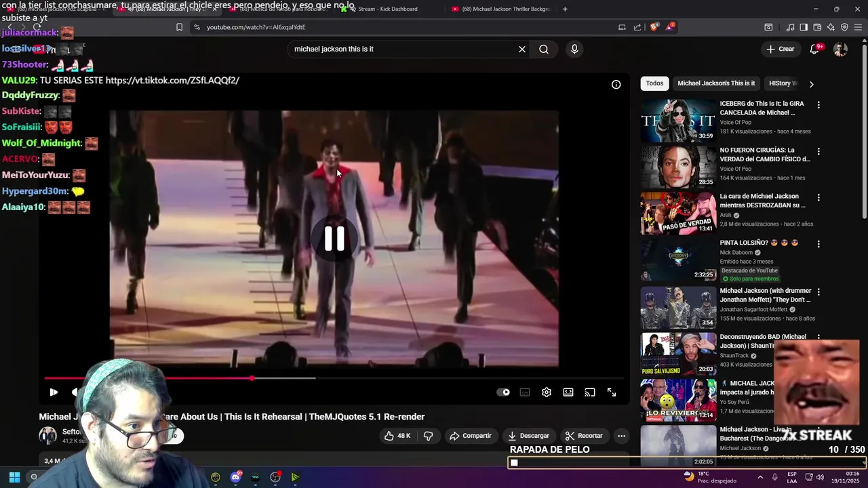Resume playback with the play button
The width and height of the screenshot is (868, 488).
(54, 392)
